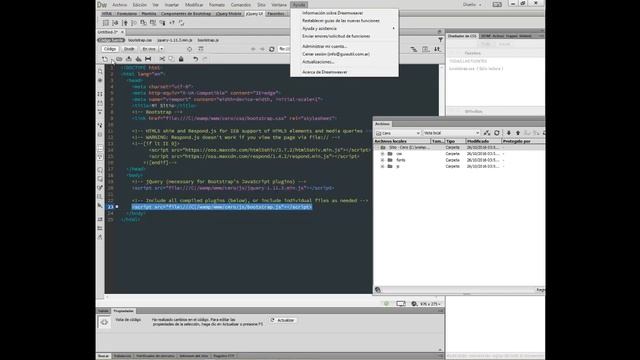Open the Validación results tab
Viewport: 640px width, 360px height.
point(122,356)
